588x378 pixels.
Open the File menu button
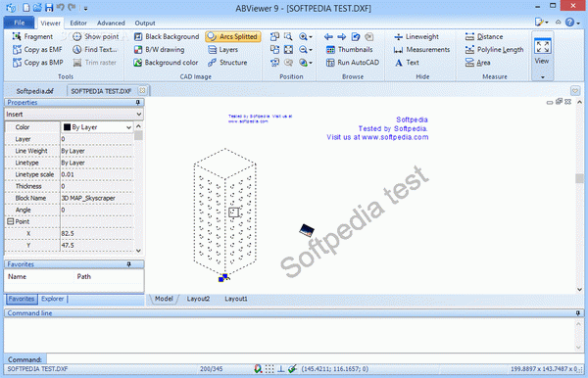click(20, 23)
